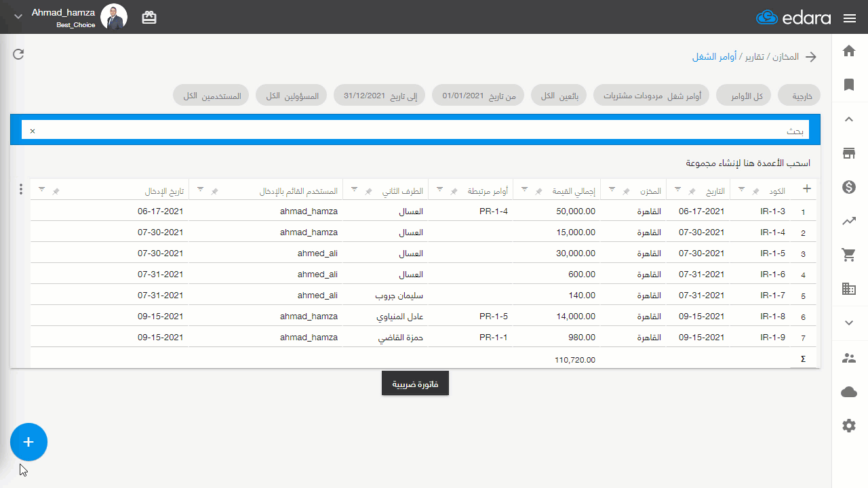Open the bookmarks sidebar icon
The height and width of the screenshot is (488, 868).
(x=849, y=85)
